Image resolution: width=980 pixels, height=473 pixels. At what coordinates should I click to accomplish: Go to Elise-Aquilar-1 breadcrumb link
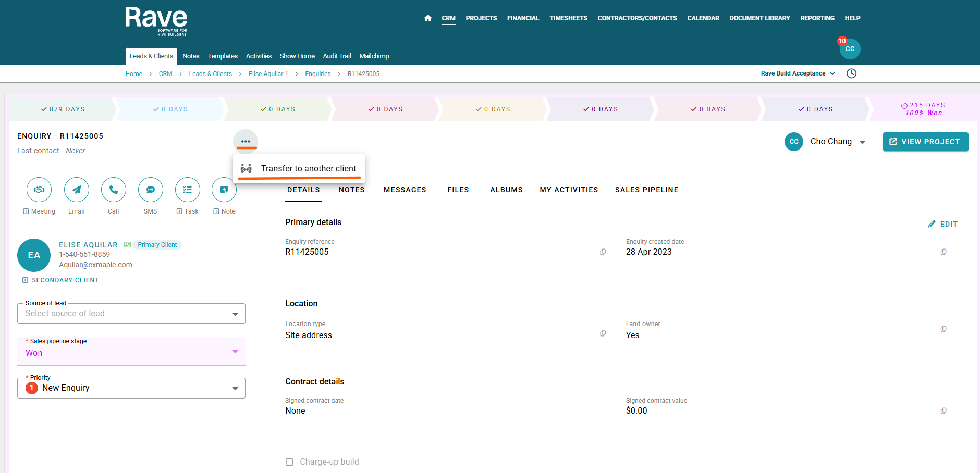[268, 74]
